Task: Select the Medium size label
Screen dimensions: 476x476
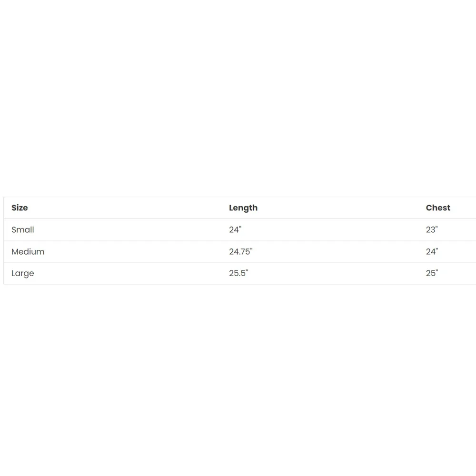Action: click(28, 251)
